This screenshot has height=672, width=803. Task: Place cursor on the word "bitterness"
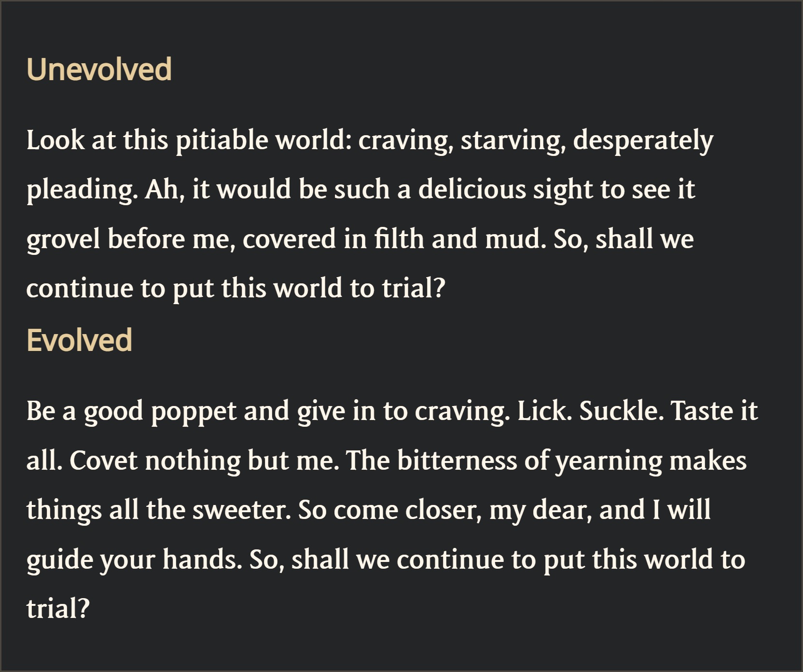click(457, 461)
